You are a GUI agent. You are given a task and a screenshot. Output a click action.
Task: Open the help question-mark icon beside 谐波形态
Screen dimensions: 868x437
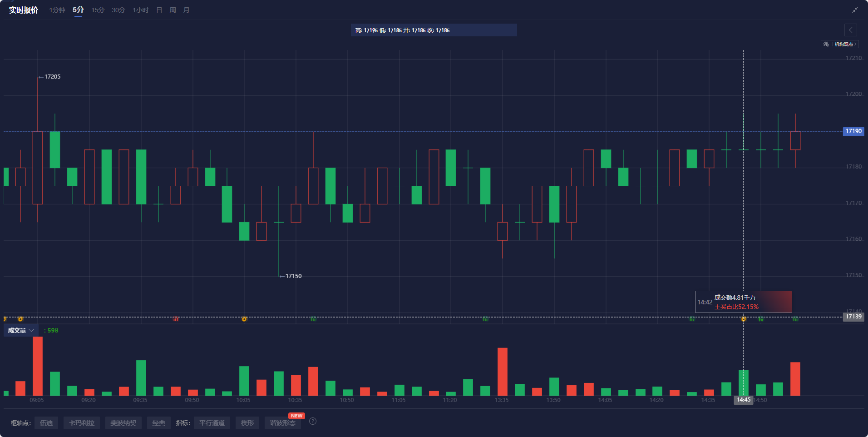coord(312,421)
